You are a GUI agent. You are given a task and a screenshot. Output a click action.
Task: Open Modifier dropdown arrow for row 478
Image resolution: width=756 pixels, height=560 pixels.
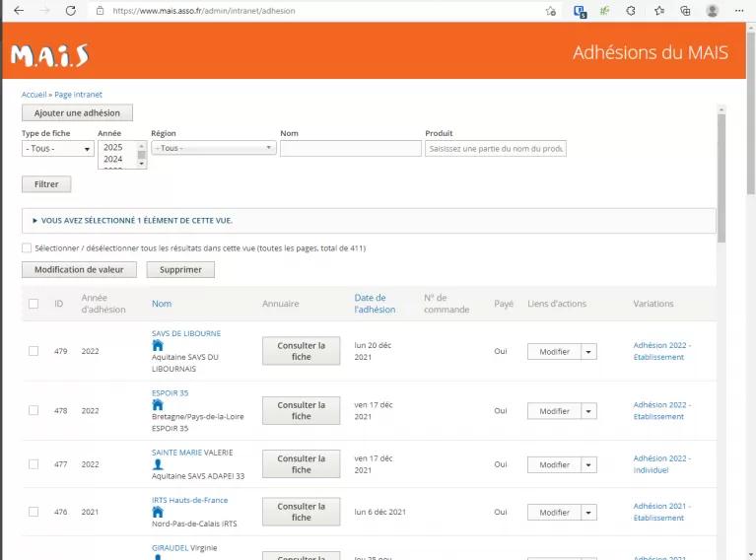click(x=588, y=411)
